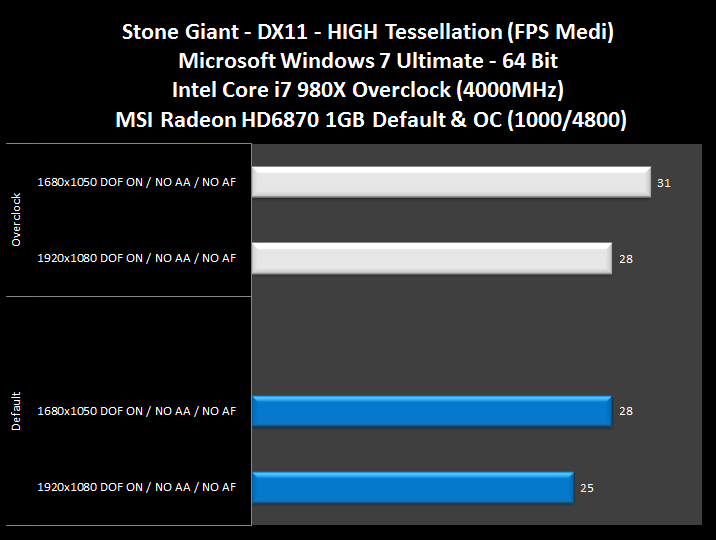Select the blue Default 1920x1080 bar
The width and height of the screenshot is (716, 540).
tap(412, 487)
